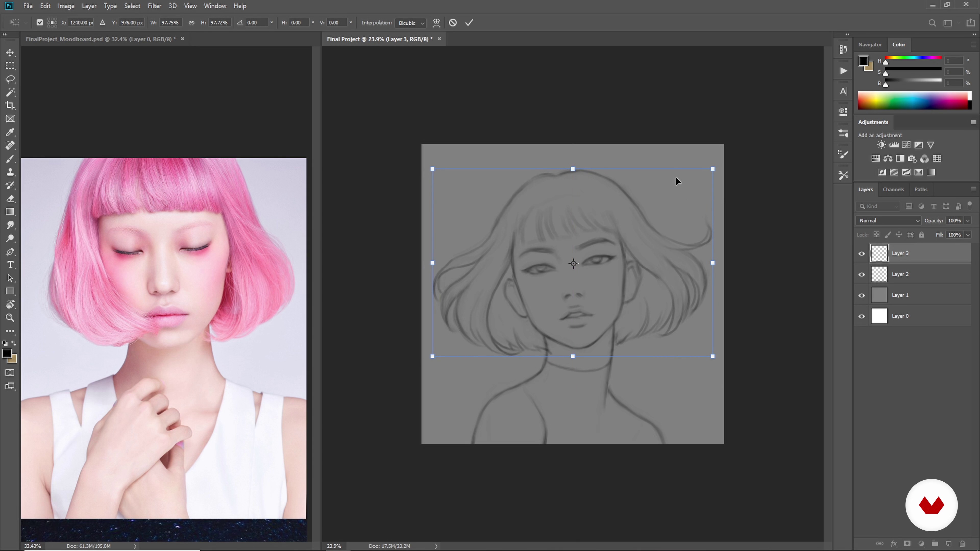Switch to warp mode icon in options bar
The height and width of the screenshot is (551, 980).
(436, 23)
